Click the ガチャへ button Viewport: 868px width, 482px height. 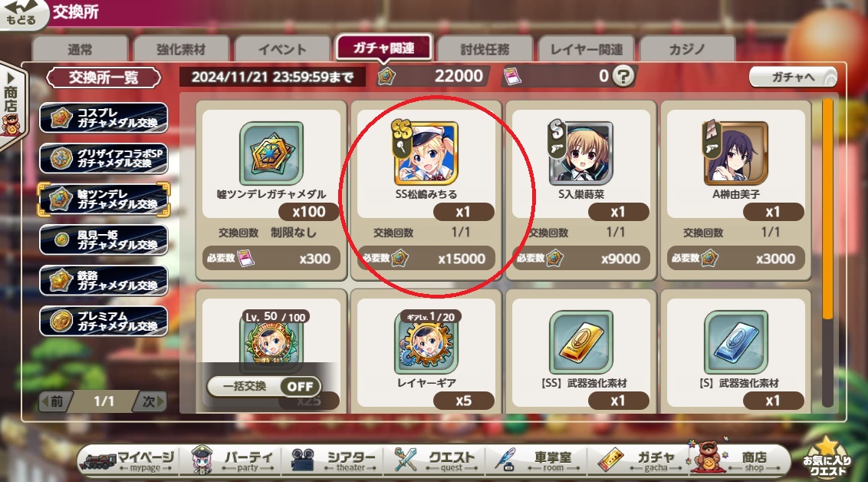[793, 77]
